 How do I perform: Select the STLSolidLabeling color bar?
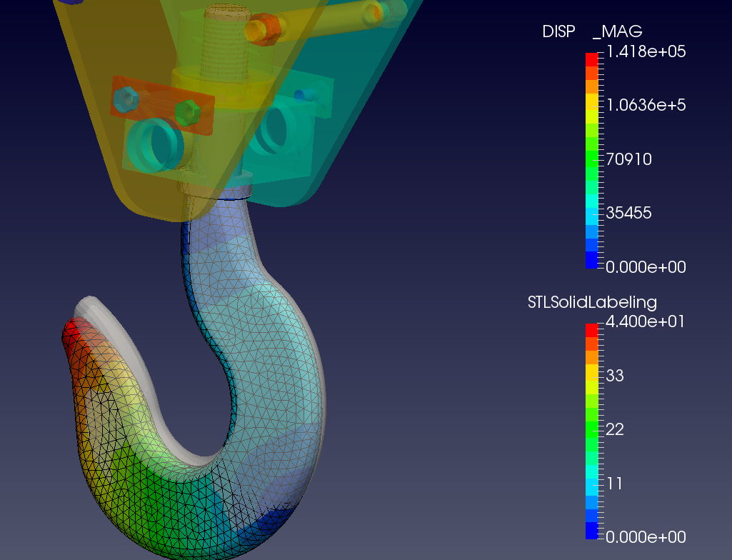tap(592, 431)
